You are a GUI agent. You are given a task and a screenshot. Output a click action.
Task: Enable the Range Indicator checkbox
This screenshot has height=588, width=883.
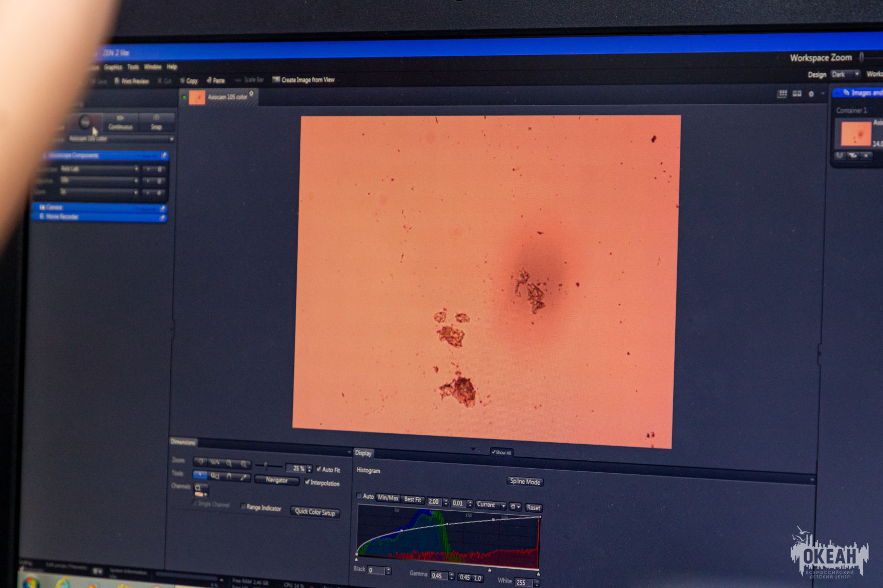[243, 507]
